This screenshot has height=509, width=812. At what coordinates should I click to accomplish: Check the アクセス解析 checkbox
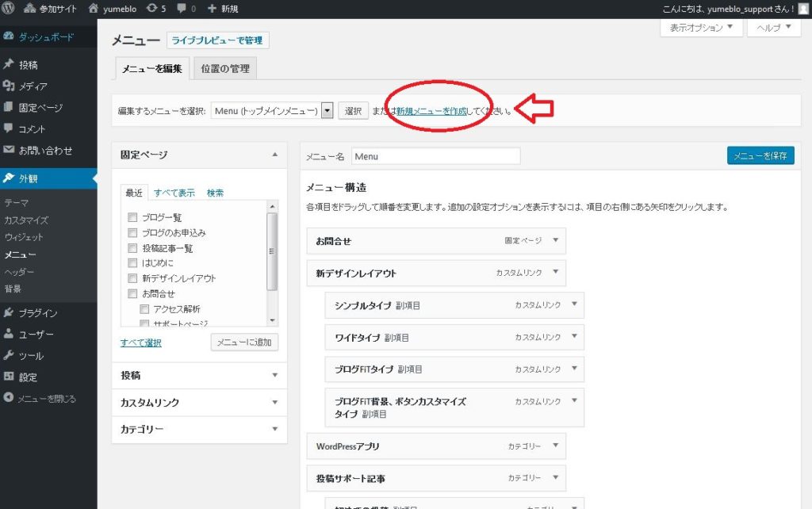tap(144, 309)
